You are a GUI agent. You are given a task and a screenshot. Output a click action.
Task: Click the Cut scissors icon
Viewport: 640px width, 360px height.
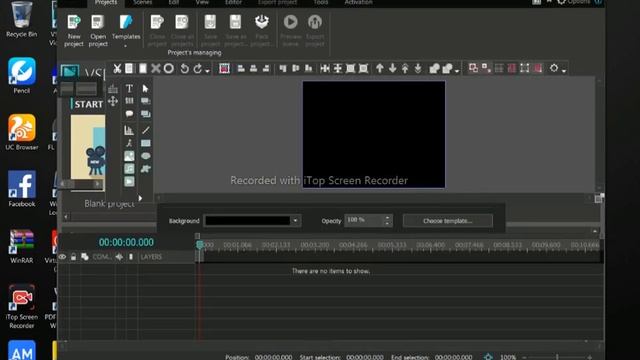(x=117, y=69)
